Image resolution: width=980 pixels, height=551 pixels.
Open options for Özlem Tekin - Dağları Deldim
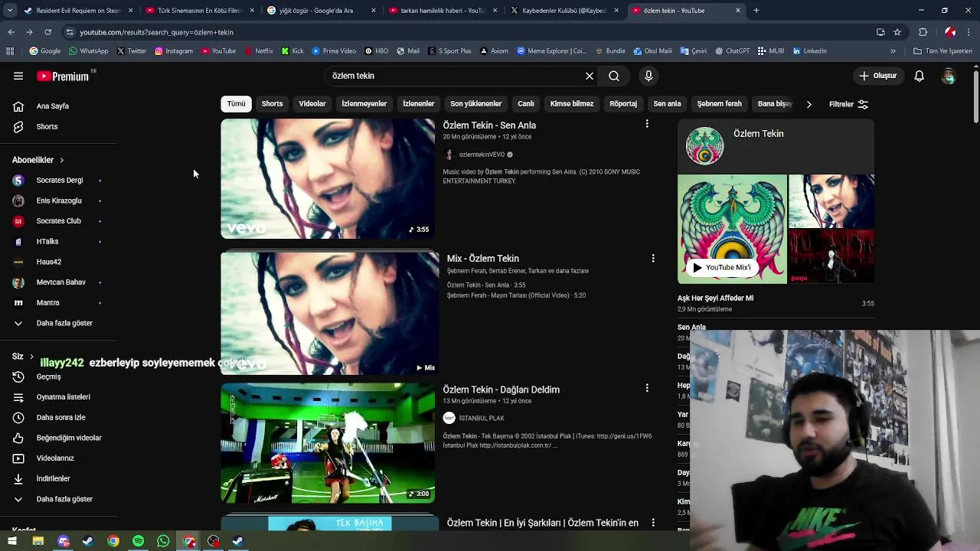(647, 389)
